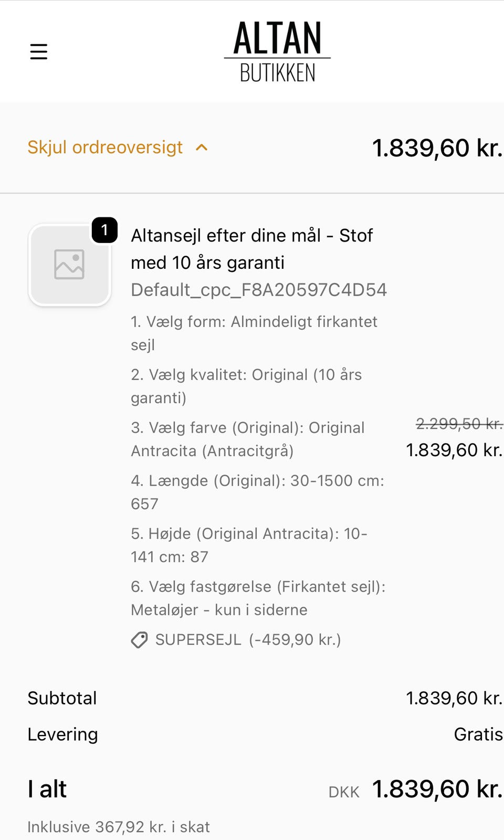Collapse order summary with chevron arrow
Image resolution: width=504 pixels, height=840 pixels.
pos(202,148)
